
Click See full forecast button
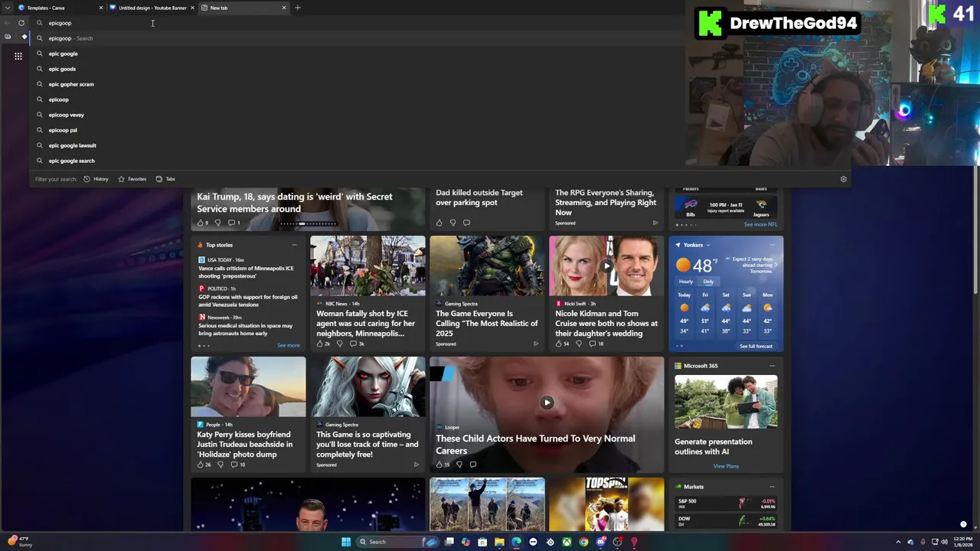click(756, 346)
